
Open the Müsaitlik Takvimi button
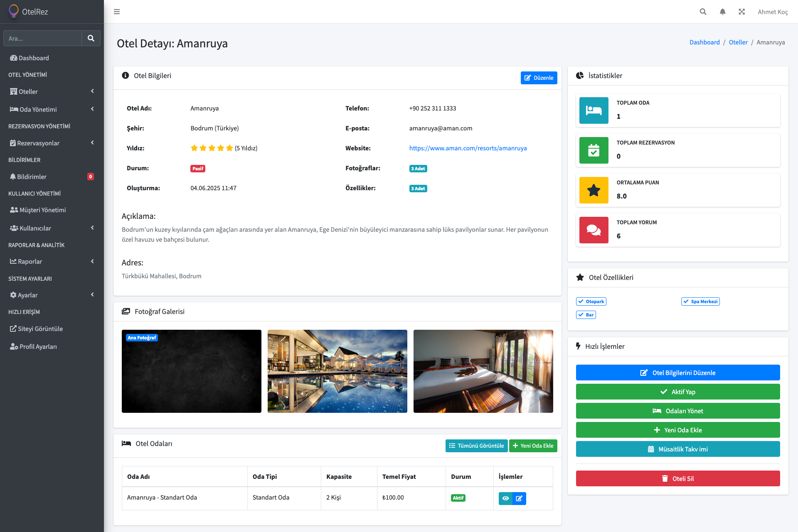click(678, 449)
